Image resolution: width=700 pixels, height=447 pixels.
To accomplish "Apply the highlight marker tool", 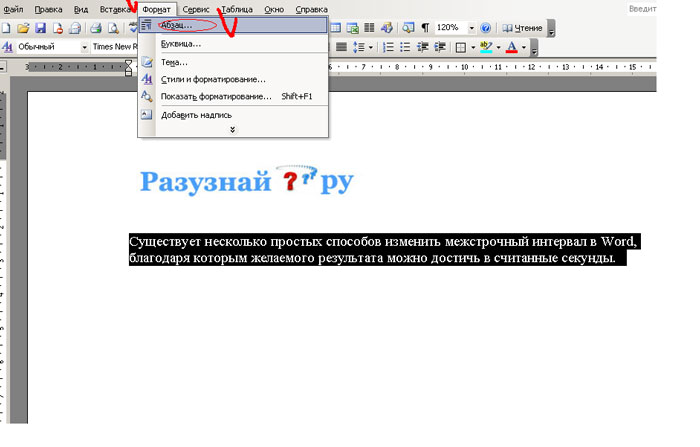I will click(x=486, y=47).
